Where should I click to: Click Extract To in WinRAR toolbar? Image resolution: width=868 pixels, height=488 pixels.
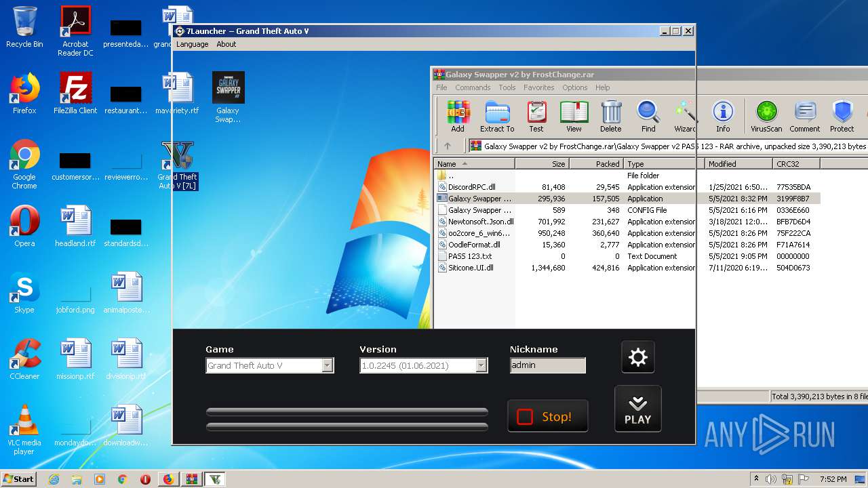click(497, 116)
